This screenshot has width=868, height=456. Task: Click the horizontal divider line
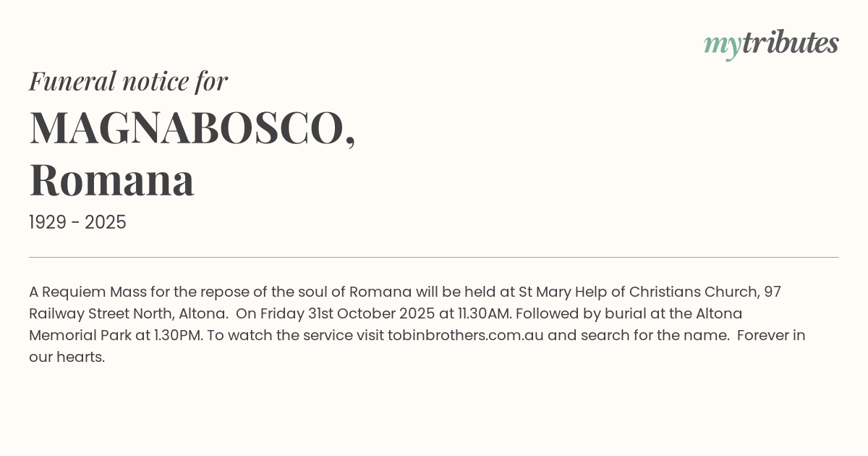click(434, 257)
